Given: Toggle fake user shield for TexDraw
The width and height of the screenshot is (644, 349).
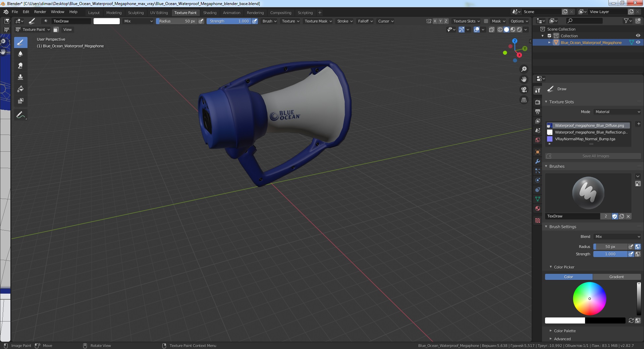Looking at the screenshot, I should [x=614, y=216].
